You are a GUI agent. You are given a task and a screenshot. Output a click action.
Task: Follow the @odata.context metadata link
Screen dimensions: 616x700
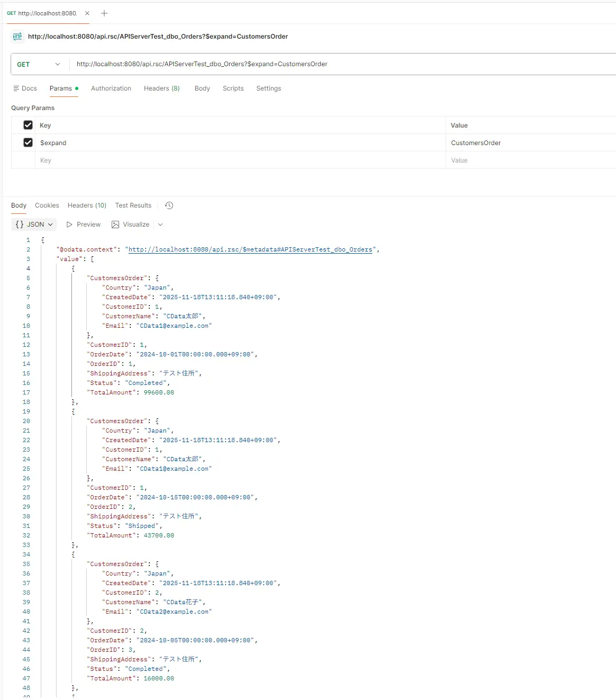(x=250, y=249)
